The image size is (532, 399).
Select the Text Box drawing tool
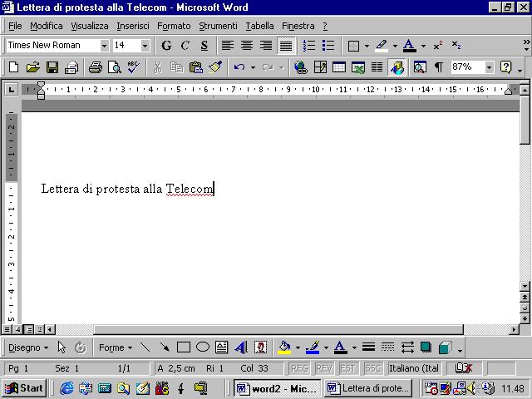coord(222,347)
